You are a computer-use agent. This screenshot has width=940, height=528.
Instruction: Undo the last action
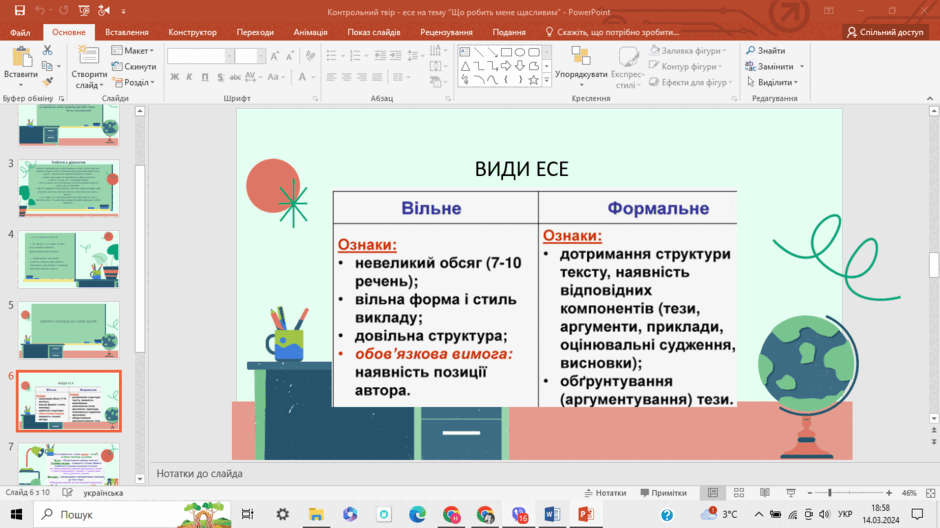40,11
